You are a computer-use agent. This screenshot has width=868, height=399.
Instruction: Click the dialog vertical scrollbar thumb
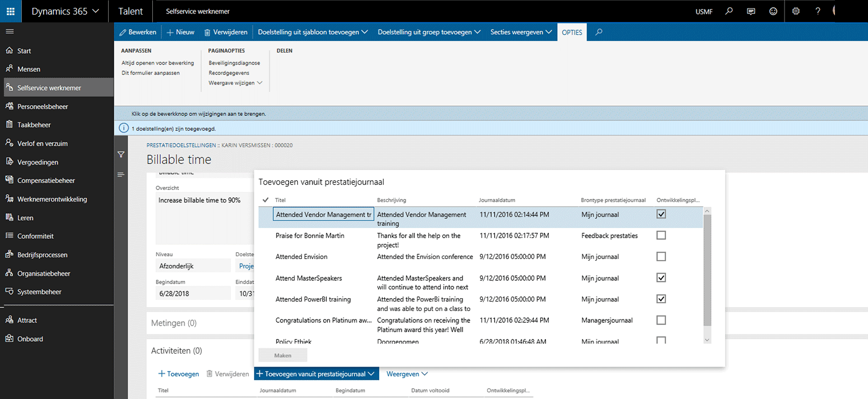point(707,270)
